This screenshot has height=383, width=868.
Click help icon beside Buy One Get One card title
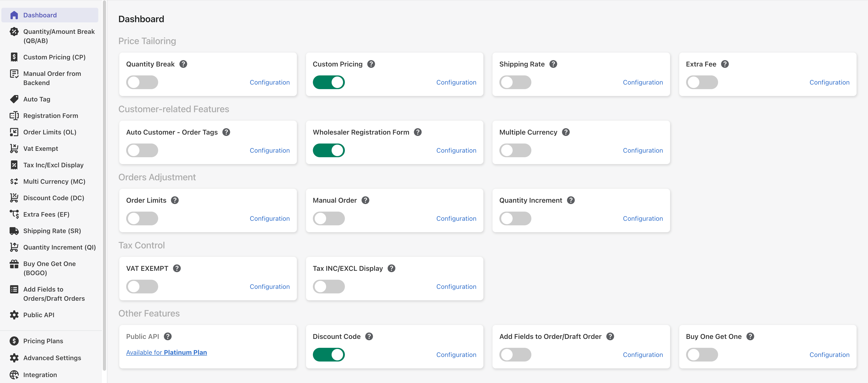[750, 337]
